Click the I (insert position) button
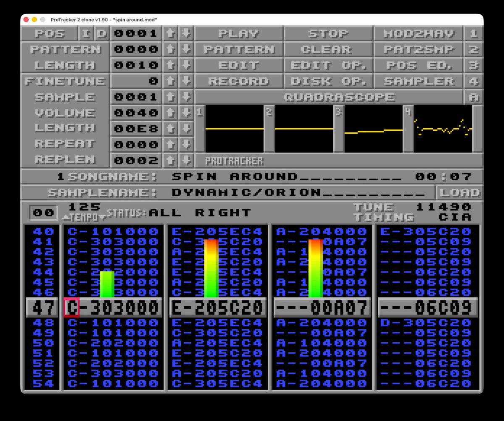The height and width of the screenshot is (421, 504). [86, 34]
